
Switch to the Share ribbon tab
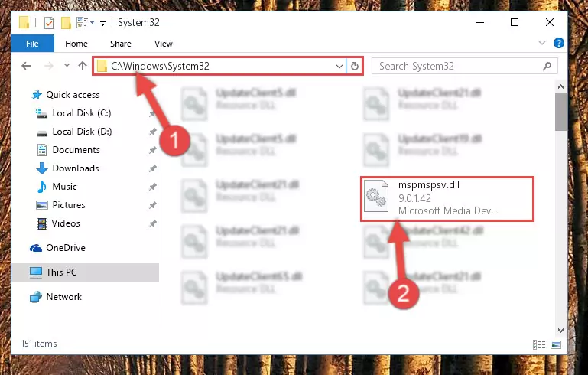(x=120, y=44)
